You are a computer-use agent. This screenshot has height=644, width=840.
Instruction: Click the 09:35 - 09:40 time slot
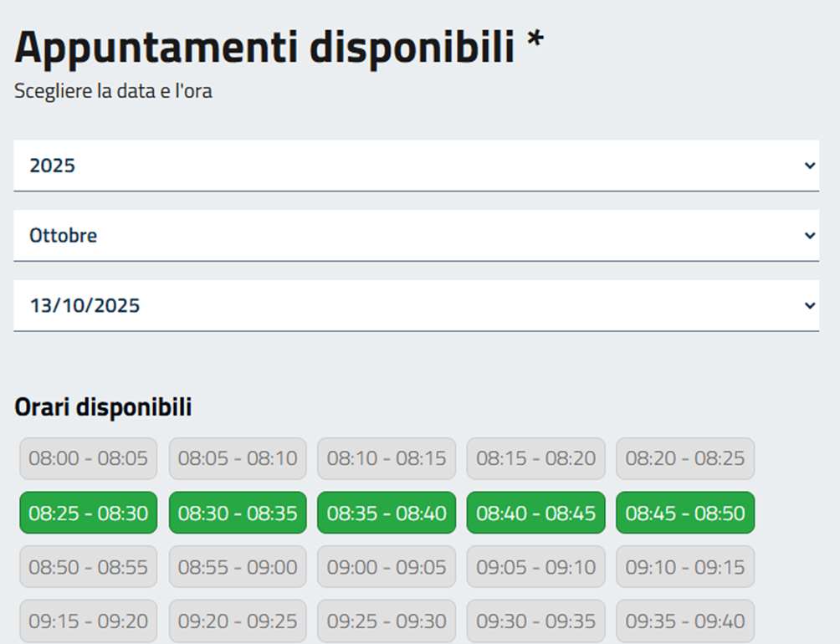pyautogui.click(x=685, y=621)
